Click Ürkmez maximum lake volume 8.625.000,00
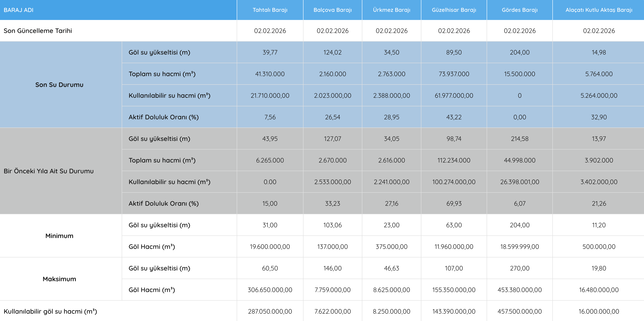Viewport: 644px width, 321px height. click(x=391, y=290)
